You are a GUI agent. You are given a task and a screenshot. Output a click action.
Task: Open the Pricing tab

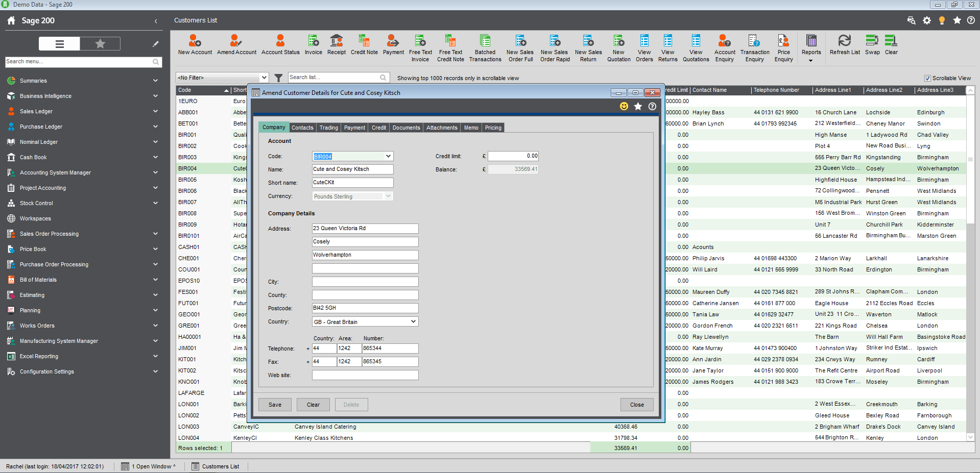[x=493, y=128]
